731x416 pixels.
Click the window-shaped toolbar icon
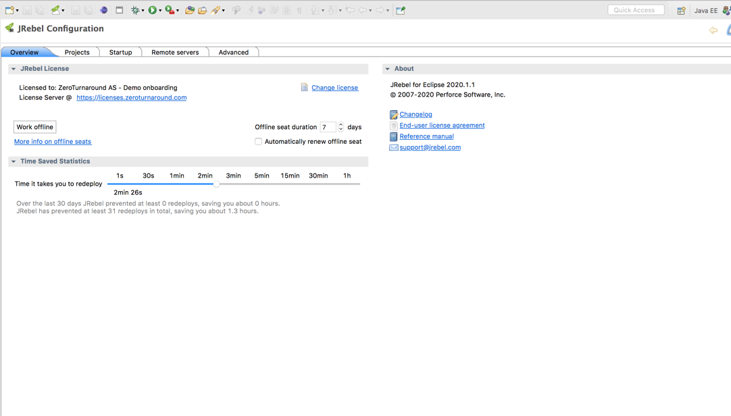coord(119,10)
